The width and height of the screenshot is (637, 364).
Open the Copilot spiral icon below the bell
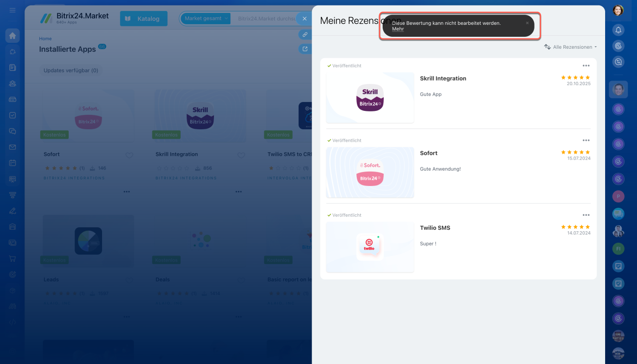pos(618,46)
